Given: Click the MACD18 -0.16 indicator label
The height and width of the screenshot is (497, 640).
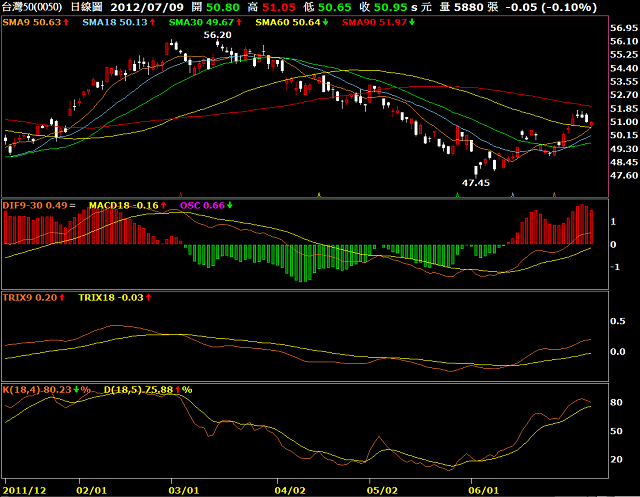Looking at the screenshot, I should click(x=124, y=205).
